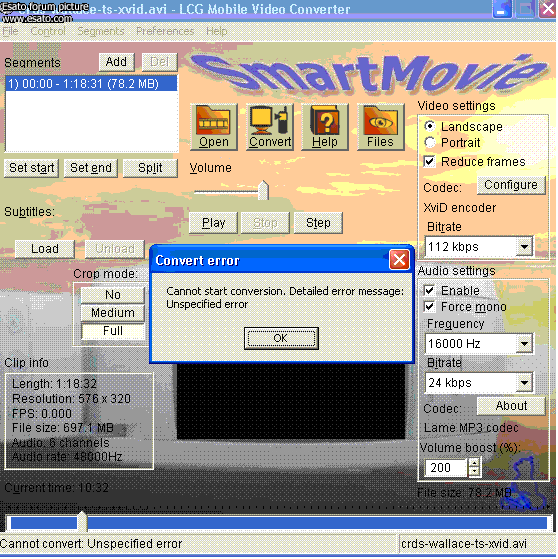Open the Segments menu
The height and width of the screenshot is (559, 558).
(101, 31)
